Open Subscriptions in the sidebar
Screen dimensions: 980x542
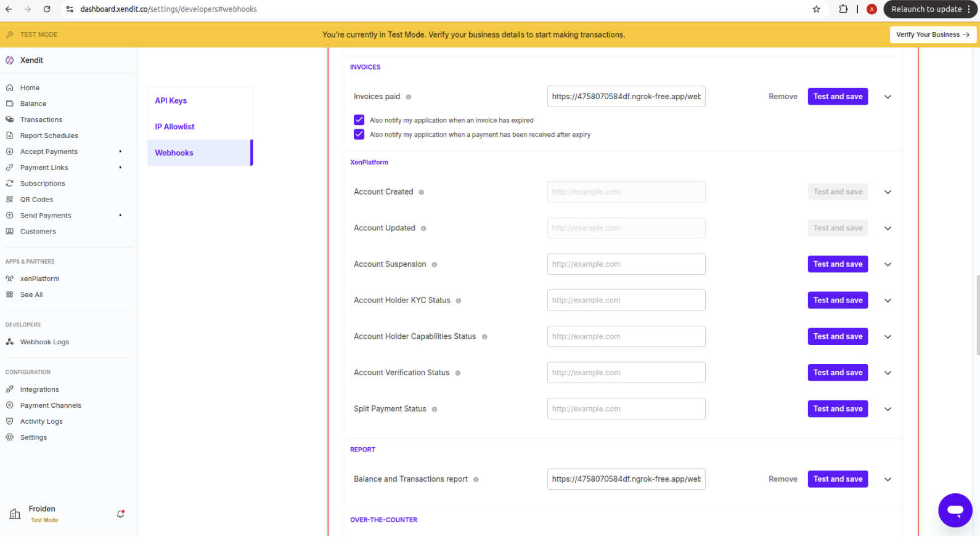43,184
